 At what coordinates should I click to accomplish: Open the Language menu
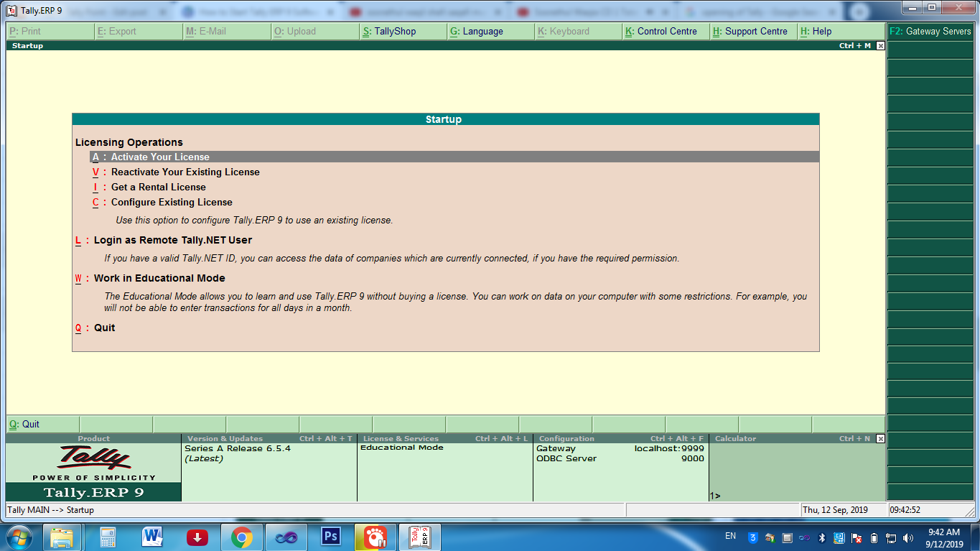tap(490, 32)
